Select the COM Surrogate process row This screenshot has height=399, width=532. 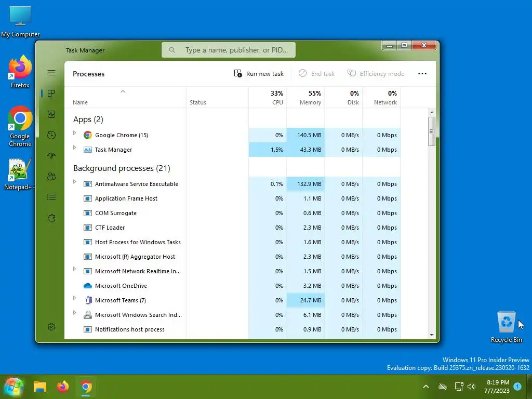point(232,213)
